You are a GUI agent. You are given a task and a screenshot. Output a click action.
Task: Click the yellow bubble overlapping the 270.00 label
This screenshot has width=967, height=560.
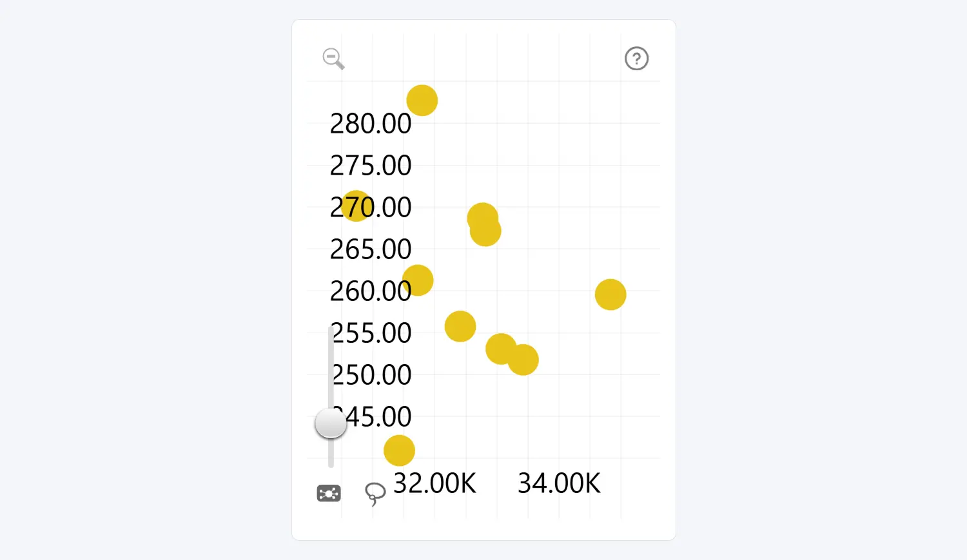pos(355,208)
